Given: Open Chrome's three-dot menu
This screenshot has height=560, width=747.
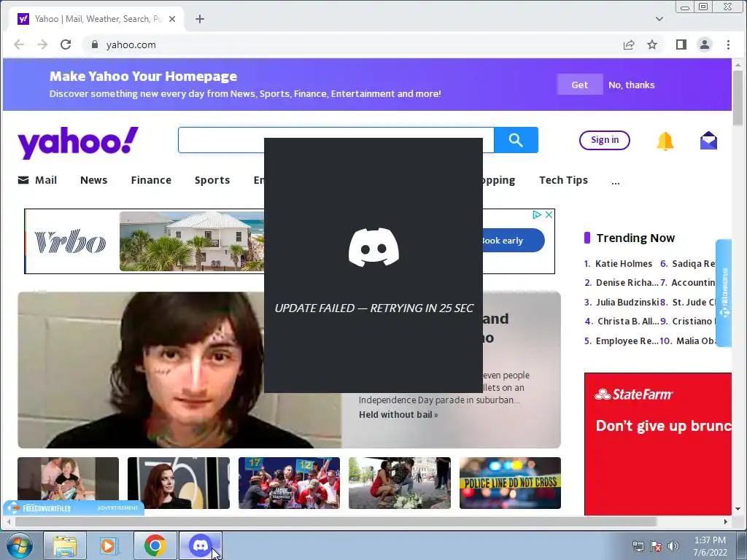Looking at the screenshot, I should click(728, 44).
